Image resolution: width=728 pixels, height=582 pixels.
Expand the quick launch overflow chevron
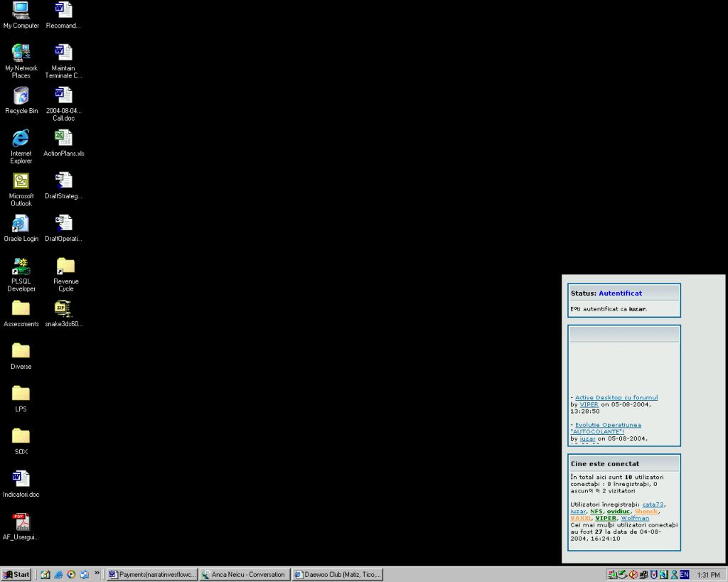[x=97, y=573]
